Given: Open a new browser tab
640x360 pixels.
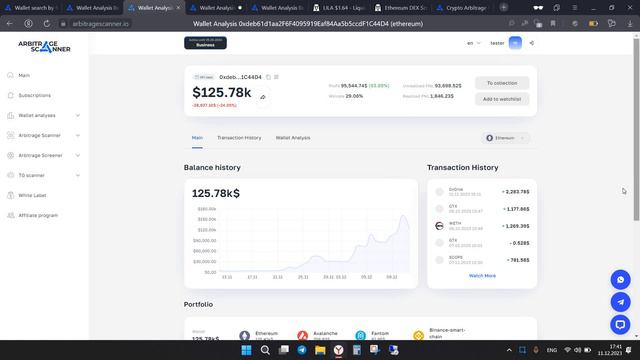Looking at the screenshot, I should tap(504, 7).
